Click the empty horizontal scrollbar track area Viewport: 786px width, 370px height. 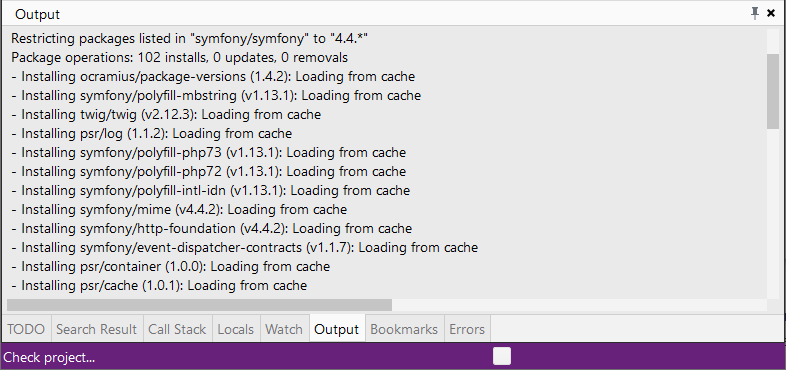point(579,305)
